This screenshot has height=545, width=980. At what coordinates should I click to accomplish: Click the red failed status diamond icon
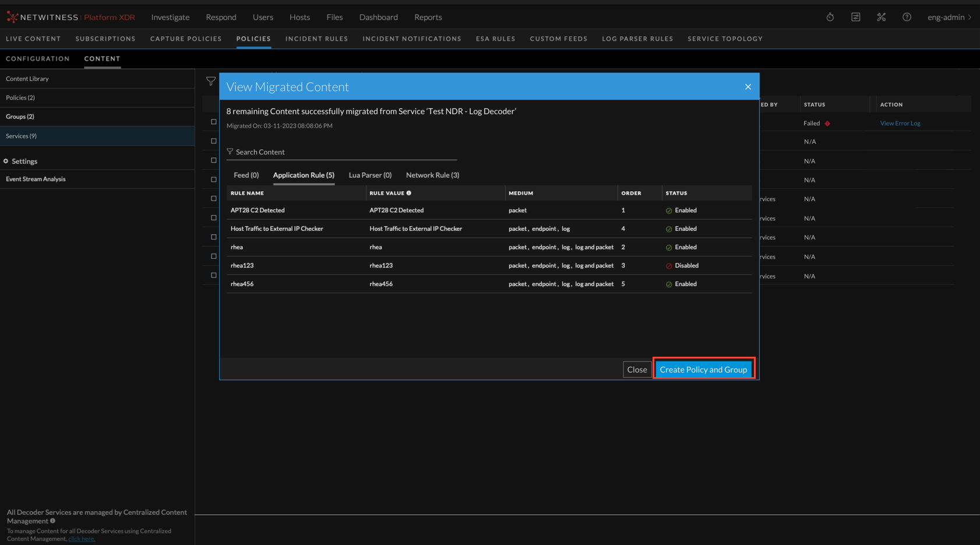pos(827,124)
